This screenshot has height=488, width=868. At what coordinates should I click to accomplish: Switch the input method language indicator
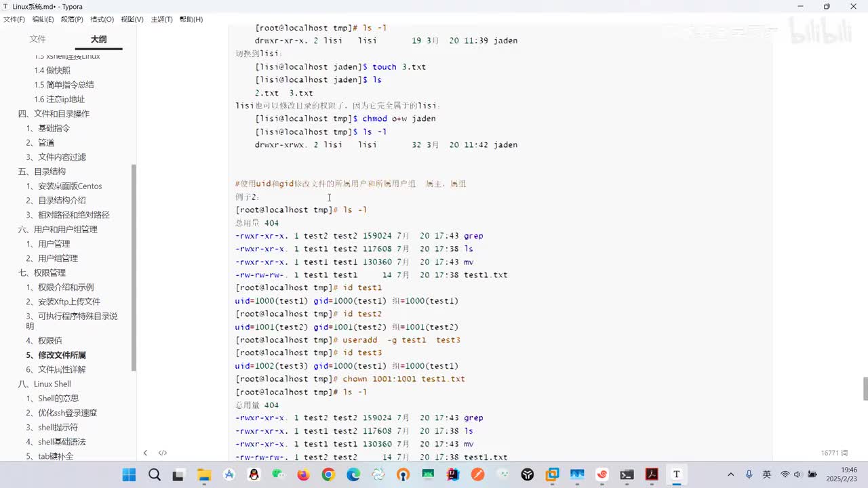click(x=766, y=474)
